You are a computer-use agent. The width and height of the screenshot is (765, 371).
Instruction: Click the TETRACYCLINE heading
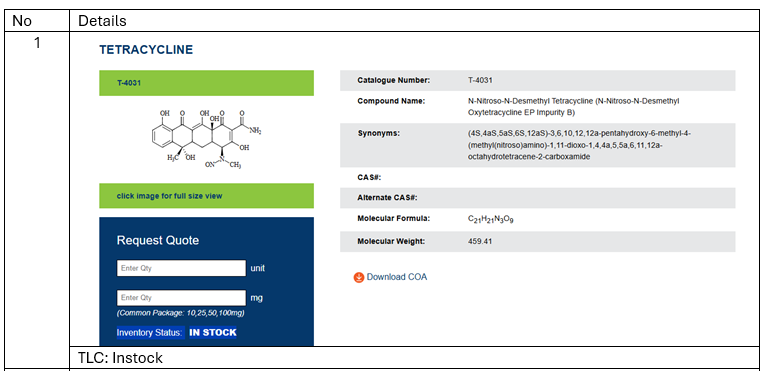click(x=146, y=50)
